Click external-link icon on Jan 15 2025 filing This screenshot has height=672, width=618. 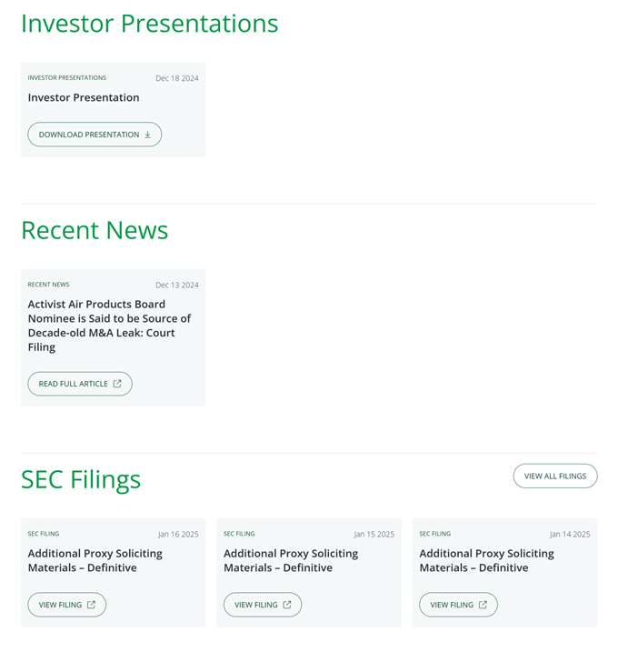[287, 605]
